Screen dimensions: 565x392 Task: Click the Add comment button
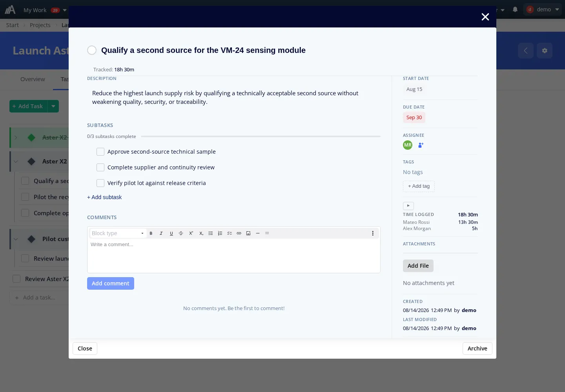click(111, 283)
